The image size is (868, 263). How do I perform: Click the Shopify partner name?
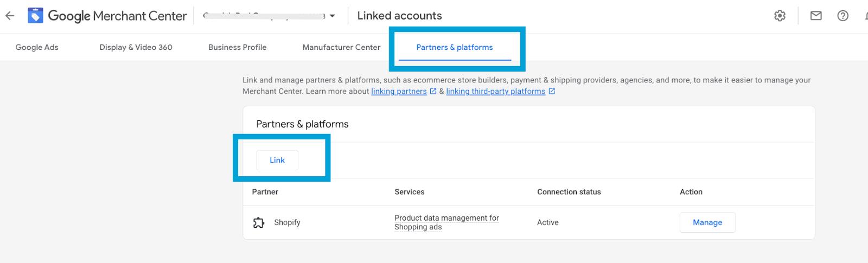coord(287,222)
